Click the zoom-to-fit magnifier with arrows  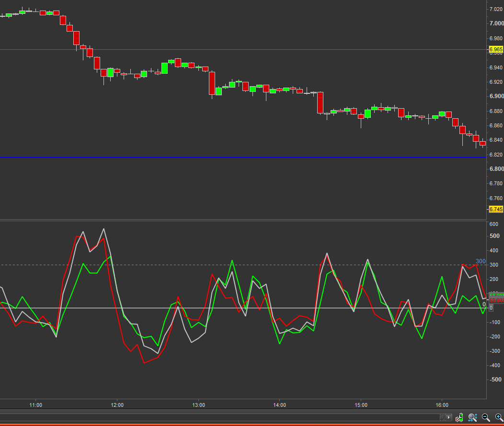click(472, 417)
